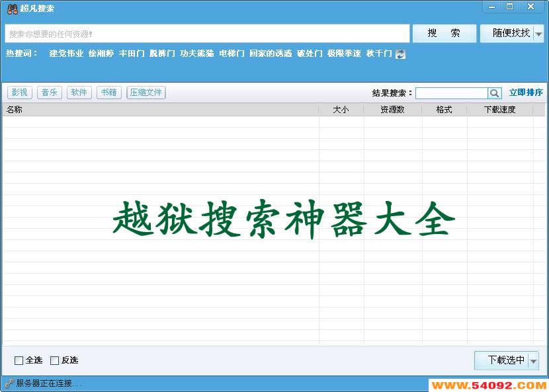The height and width of the screenshot is (392, 549).
Task: Click the 立即排序 link
Action: (x=526, y=93)
